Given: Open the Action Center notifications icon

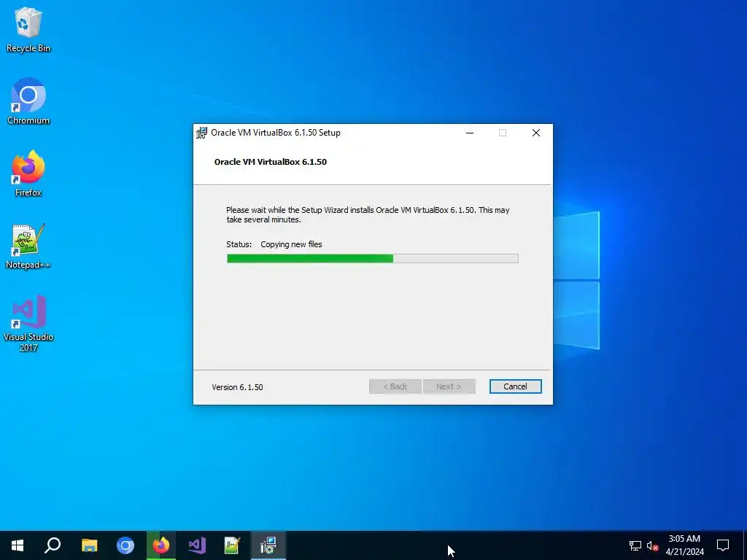Looking at the screenshot, I should [x=723, y=545].
